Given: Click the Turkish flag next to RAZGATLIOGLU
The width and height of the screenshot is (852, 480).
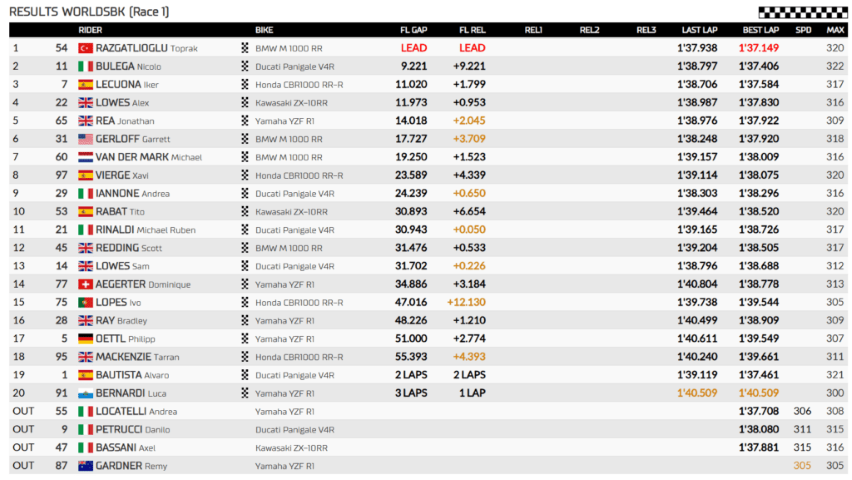Looking at the screenshot, I should 85,48.
